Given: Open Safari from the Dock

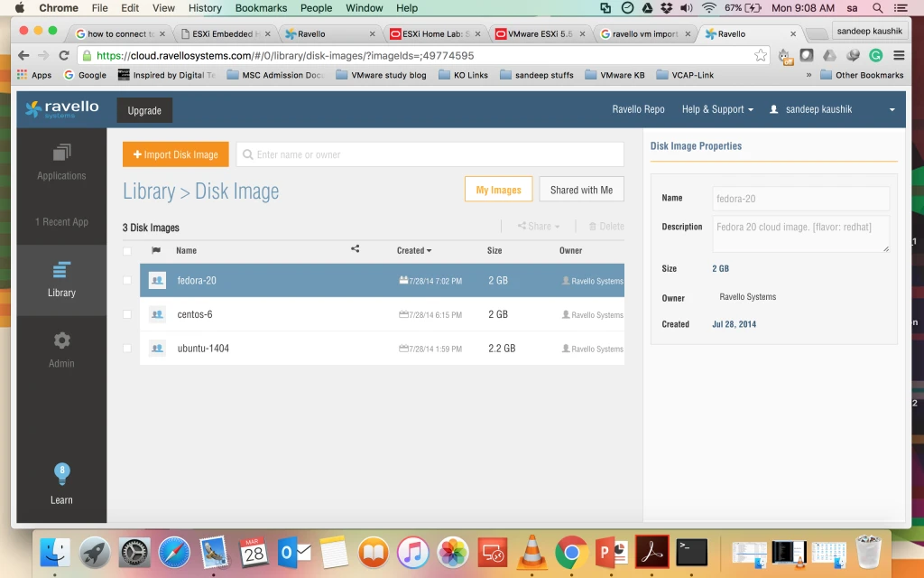Looking at the screenshot, I should point(174,553).
